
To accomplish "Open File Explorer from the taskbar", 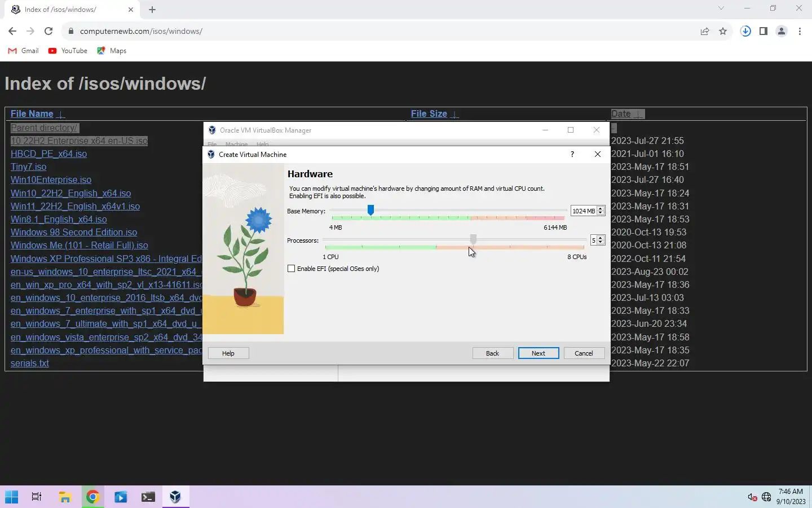I will (65, 497).
